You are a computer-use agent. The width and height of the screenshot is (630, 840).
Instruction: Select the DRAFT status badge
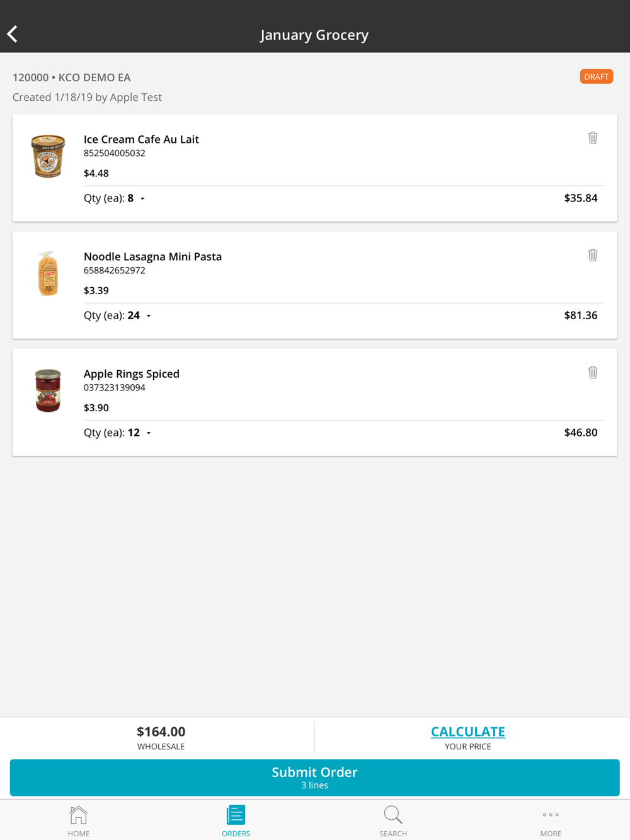[597, 77]
